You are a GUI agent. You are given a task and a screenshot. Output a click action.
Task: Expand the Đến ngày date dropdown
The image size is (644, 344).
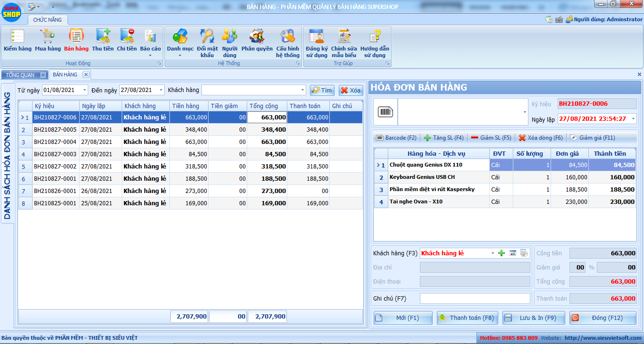tap(161, 90)
